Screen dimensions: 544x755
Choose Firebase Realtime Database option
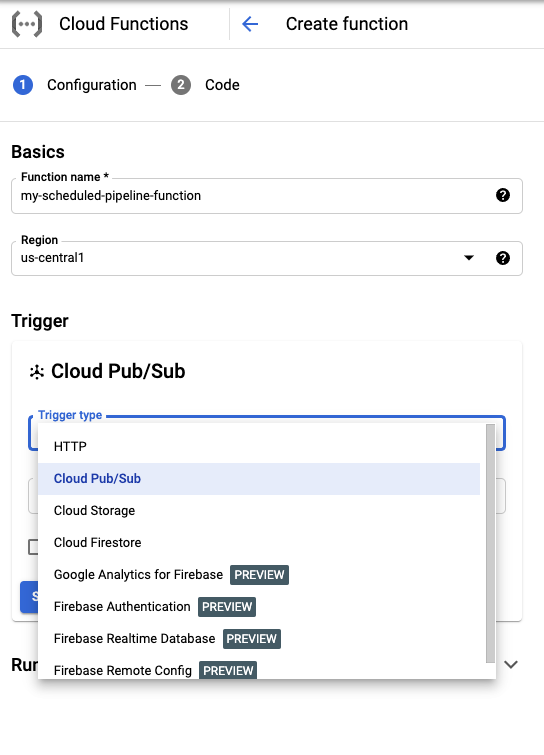tap(259, 638)
